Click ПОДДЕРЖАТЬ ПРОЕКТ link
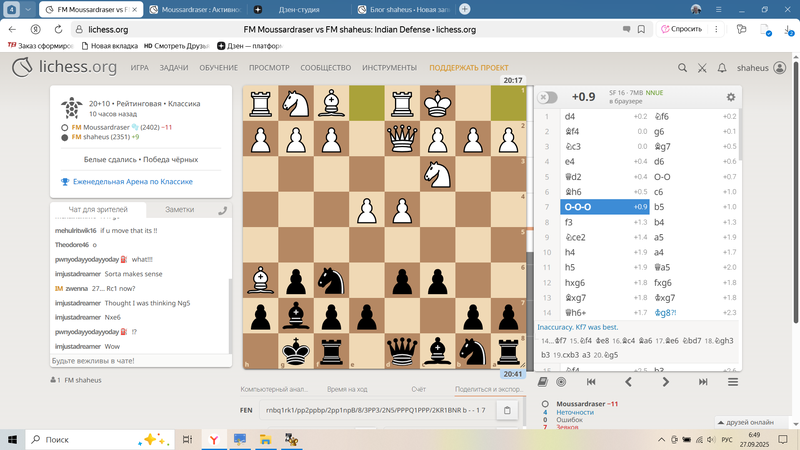800x450 pixels. (x=468, y=67)
